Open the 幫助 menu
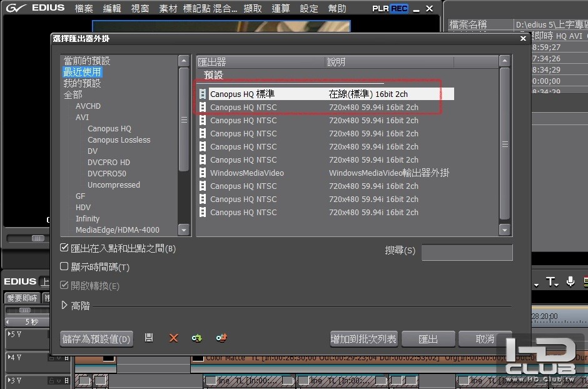 point(337,8)
